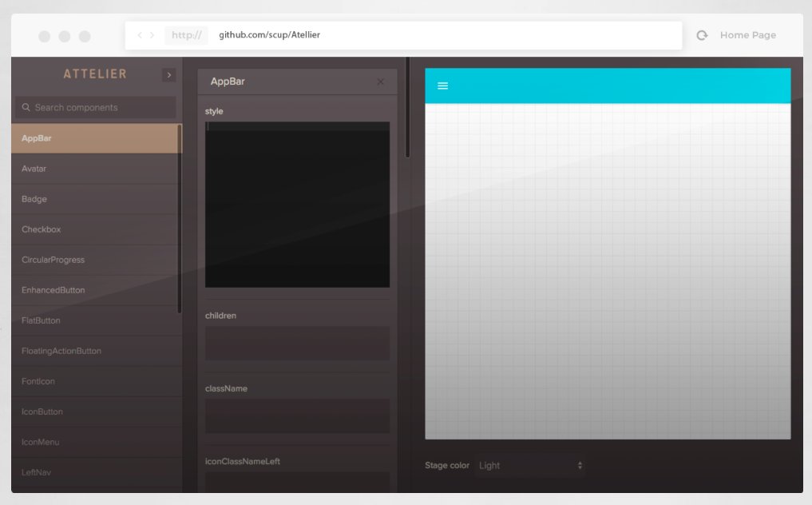Click the ATTELIER logo title
Image resolution: width=812 pixels, height=505 pixels.
pyautogui.click(x=95, y=74)
